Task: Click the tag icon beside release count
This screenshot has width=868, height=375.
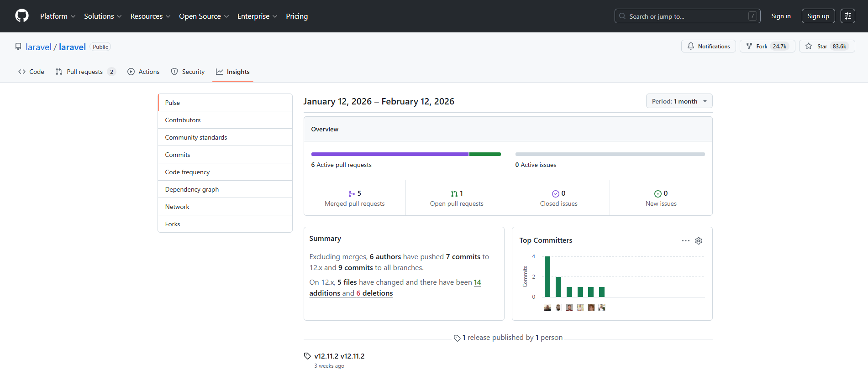Action: click(457, 338)
